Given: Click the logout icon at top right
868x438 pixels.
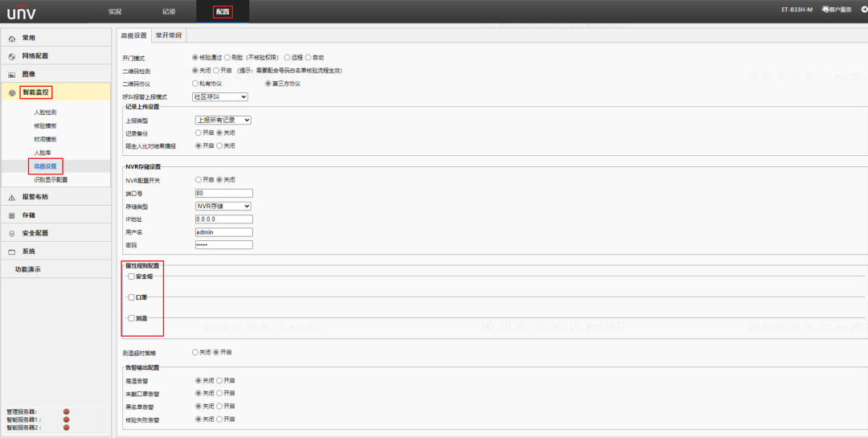Looking at the screenshot, I should [864, 10].
